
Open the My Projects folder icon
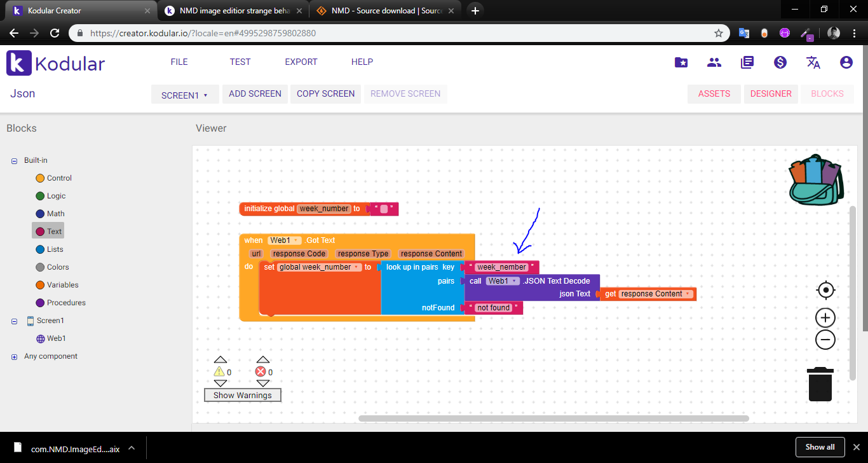pyautogui.click(x=681, y=62)
